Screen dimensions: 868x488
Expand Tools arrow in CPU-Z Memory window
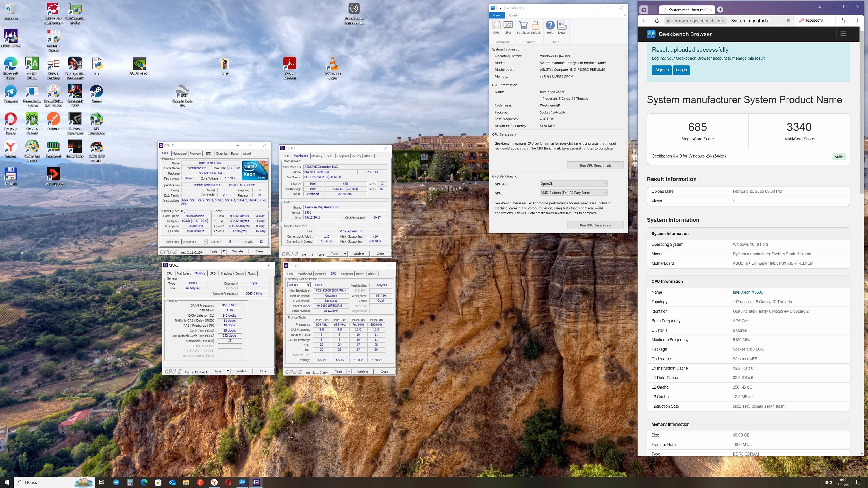[228, 371]
